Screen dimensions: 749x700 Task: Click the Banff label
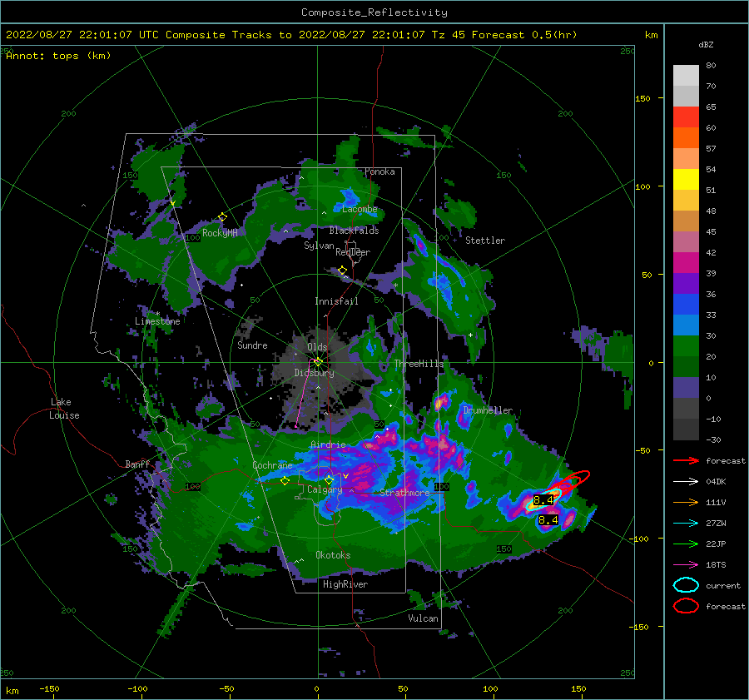137,464
